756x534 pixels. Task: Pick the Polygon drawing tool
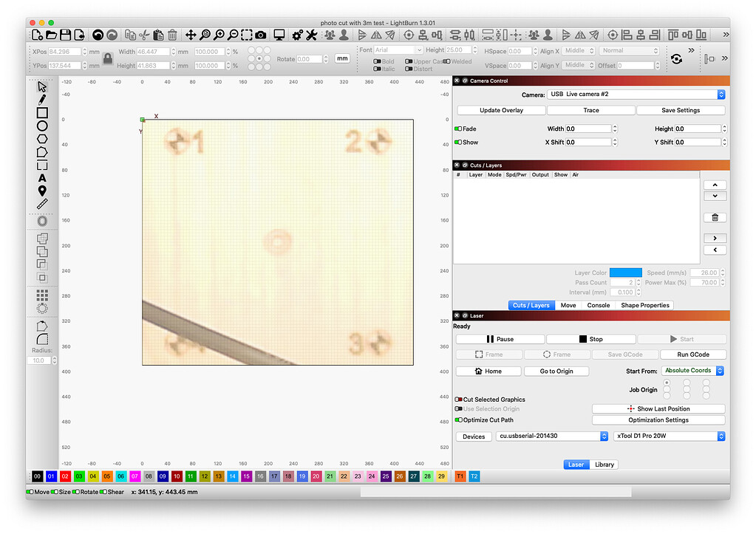point(42,139)
